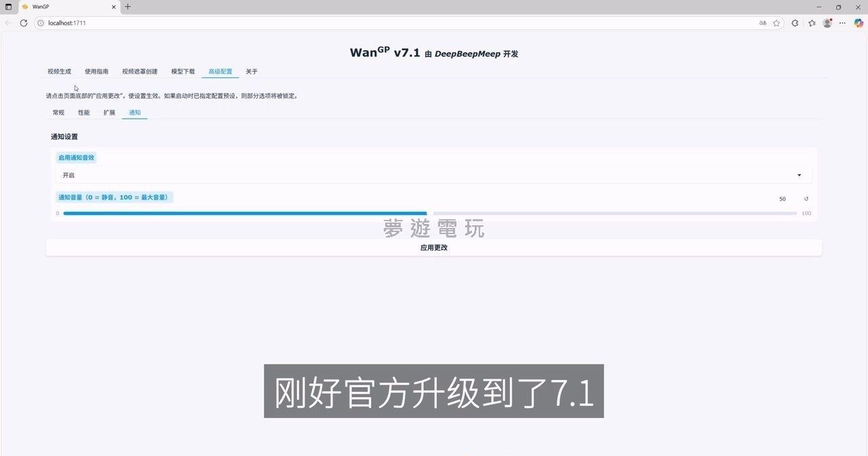Reset the notification volume with the reset icon

(806, 199)
